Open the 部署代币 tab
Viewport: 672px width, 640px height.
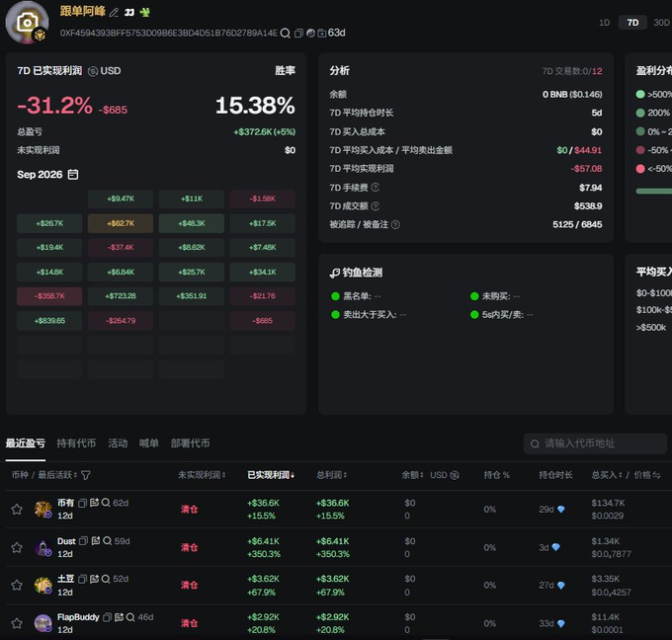pos(191,443)
